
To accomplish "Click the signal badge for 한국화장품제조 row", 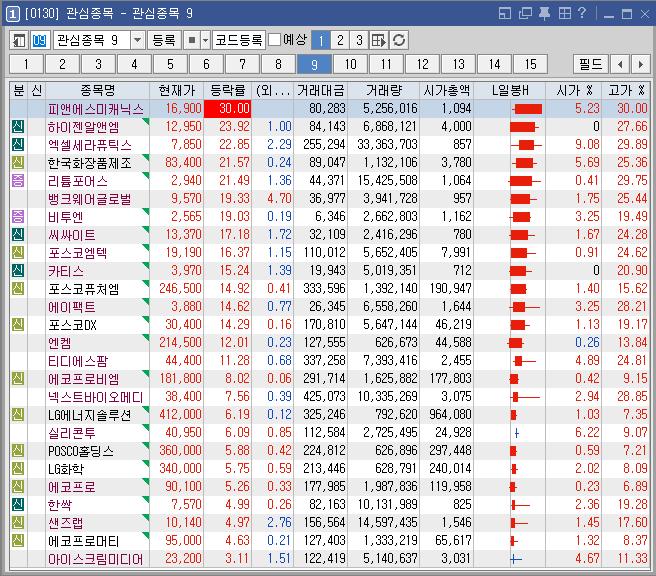I will click(x=18, y=162).
